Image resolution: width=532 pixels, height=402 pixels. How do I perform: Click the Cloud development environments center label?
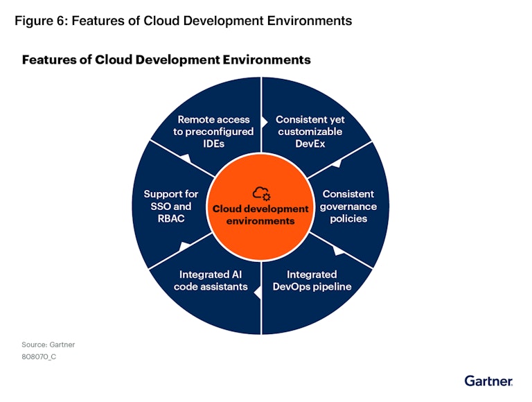coord(260,215)
